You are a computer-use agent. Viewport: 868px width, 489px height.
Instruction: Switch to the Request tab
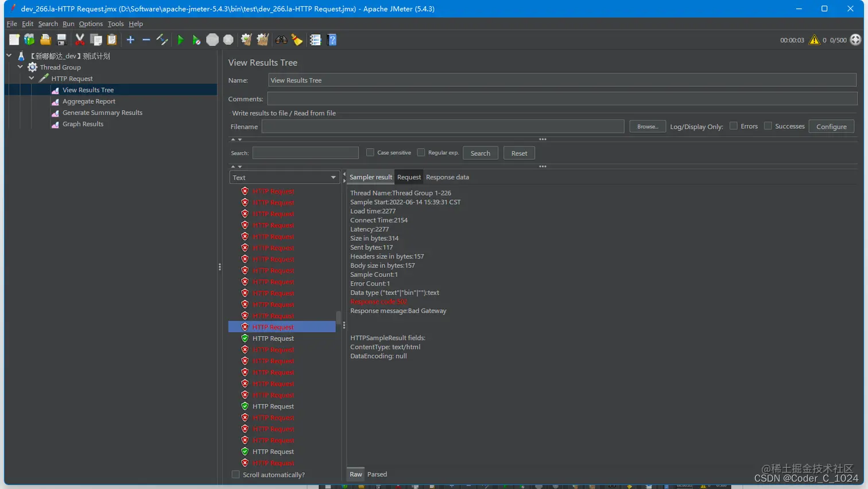[x=409, y=177]
